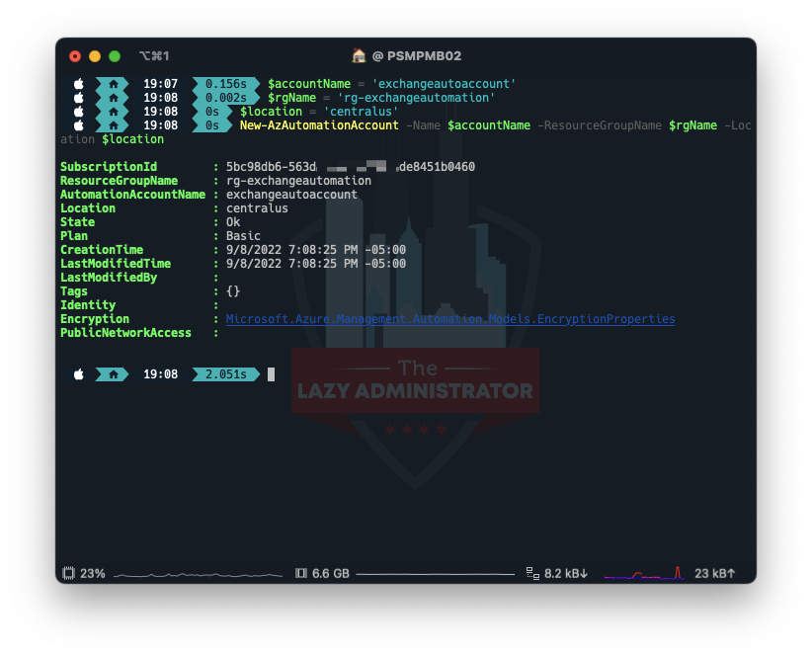This screenshot has height=657, width=812.
Task: Minimize the terminal using the yellow button
Action: point(95,56)
